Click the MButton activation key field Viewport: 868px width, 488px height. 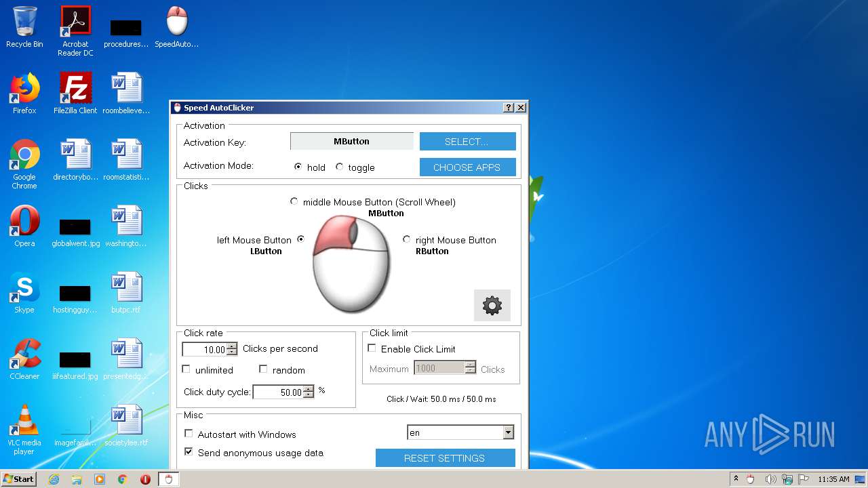coord(352,142)
